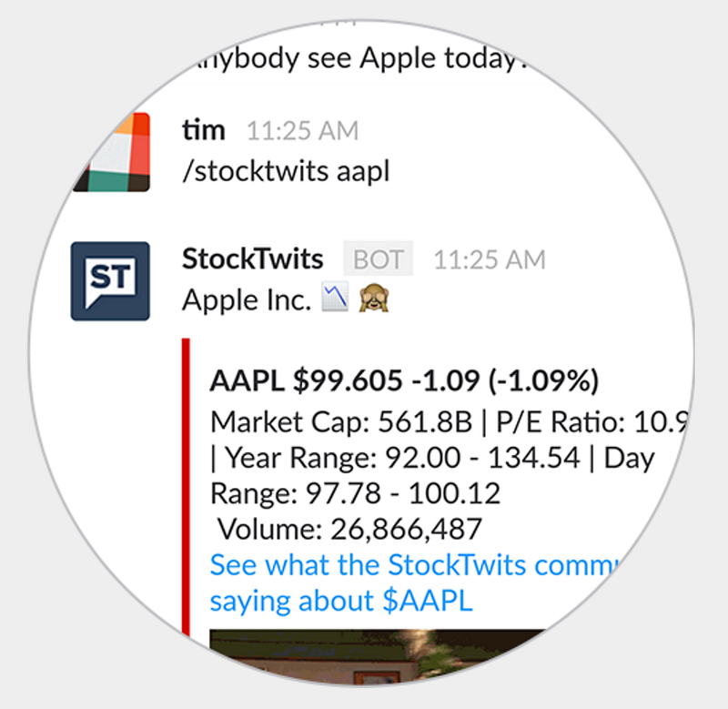Viewport: 728px width, 709px height.
Task: Click the AAPL $99.605 price headline
Action: (404, 381)
